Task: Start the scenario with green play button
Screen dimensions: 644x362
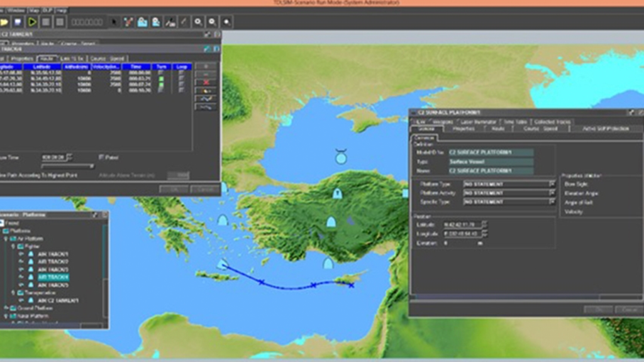Action: 32,22
